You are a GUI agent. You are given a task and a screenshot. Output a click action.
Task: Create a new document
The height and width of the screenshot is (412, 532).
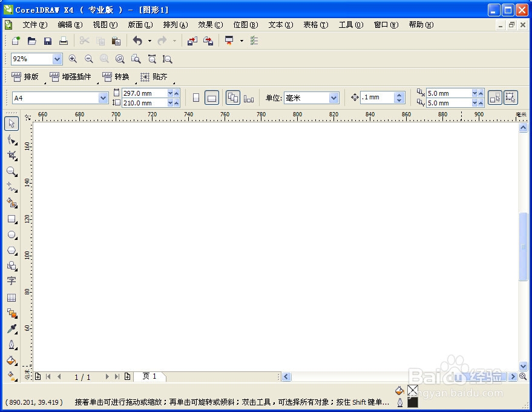16,41
